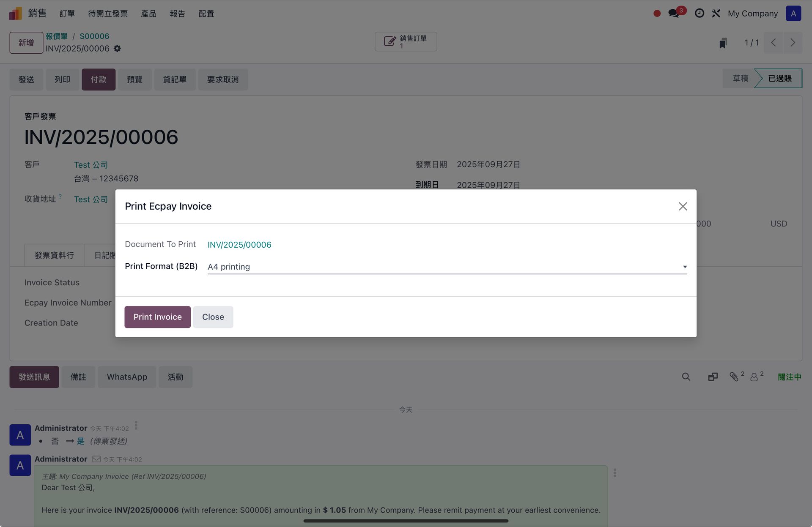Open the Print Format (B2B) dropdown

(x=447, y=267)
